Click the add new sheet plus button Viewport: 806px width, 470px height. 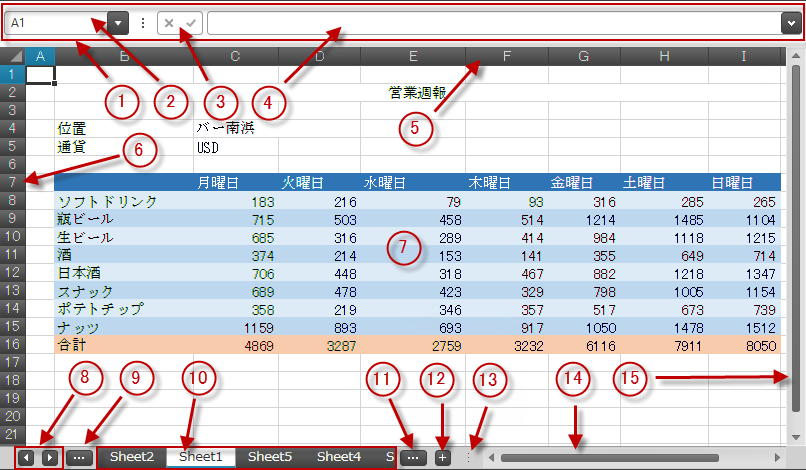pos(442,457)
